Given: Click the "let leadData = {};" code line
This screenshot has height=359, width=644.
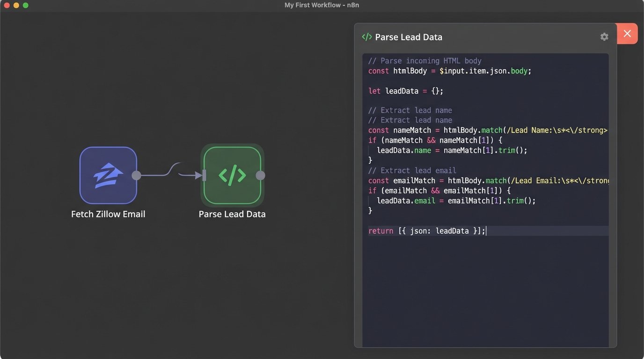Looking at the screenshot, I should 405,91.
